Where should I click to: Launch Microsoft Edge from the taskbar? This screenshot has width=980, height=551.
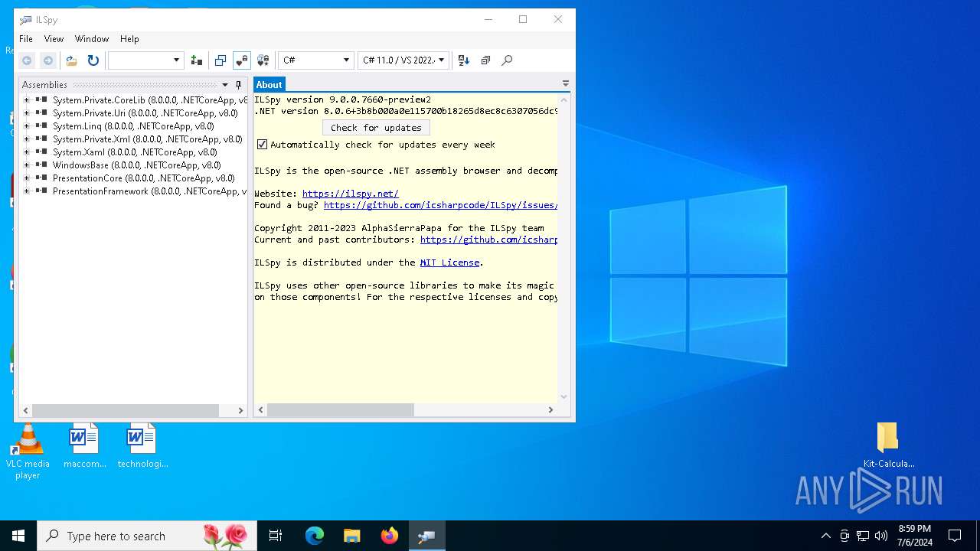pos(315,536)
